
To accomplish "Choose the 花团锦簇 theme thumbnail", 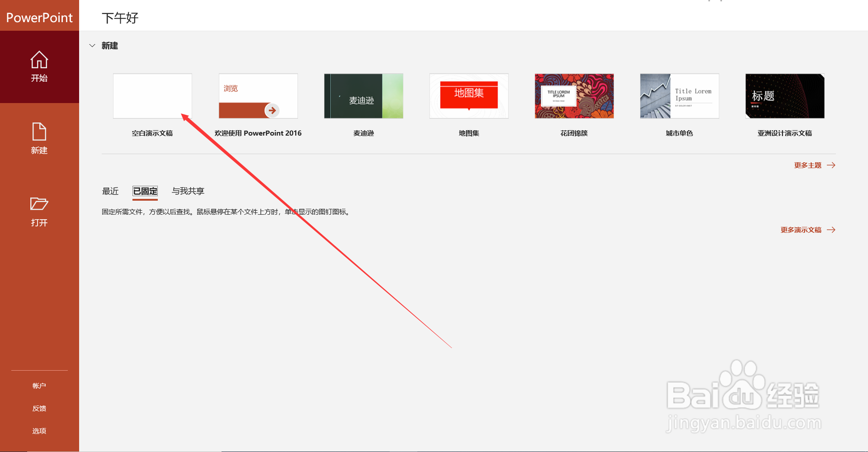I will point(574,96).
